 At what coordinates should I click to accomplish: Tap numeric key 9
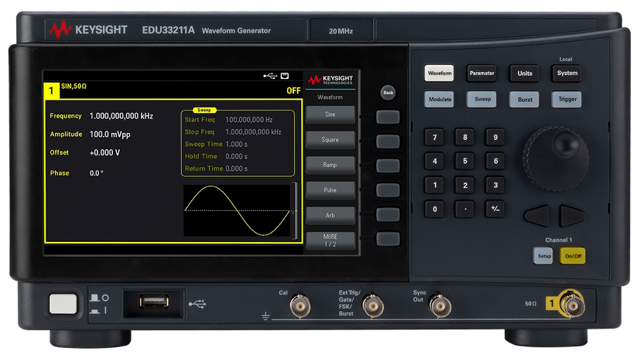coord(495,138)
